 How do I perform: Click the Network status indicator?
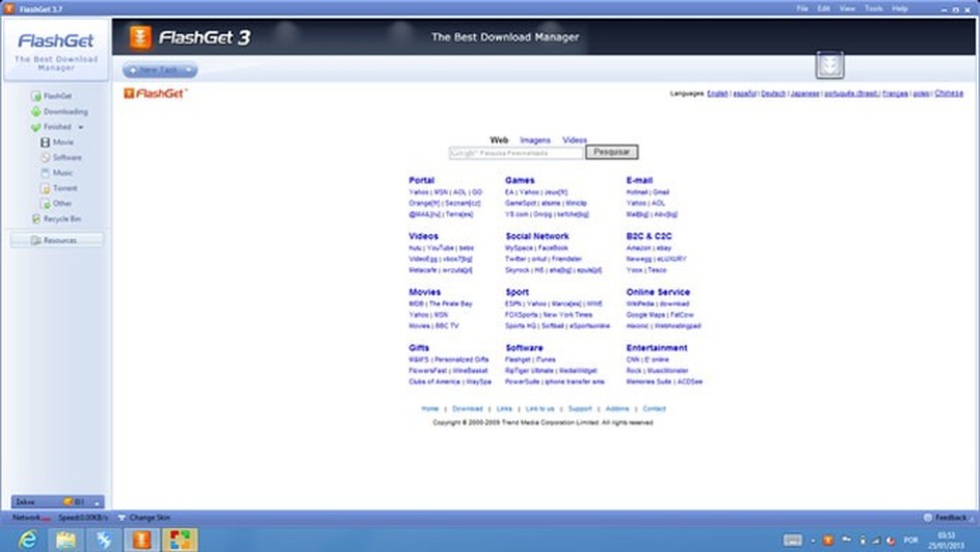point(31,517)
